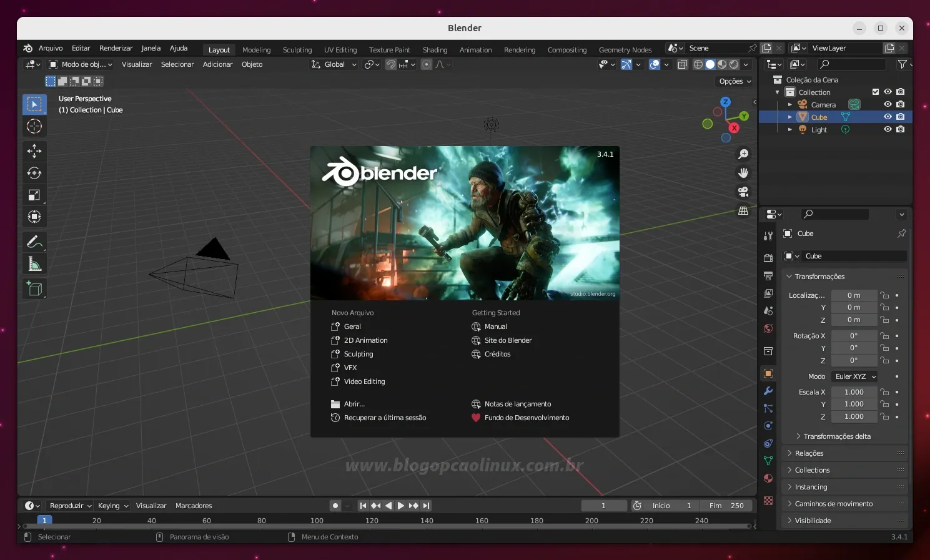930x560 pixels.
Task: Select the Add Cube tool
Action: click(x=34, y=288)
